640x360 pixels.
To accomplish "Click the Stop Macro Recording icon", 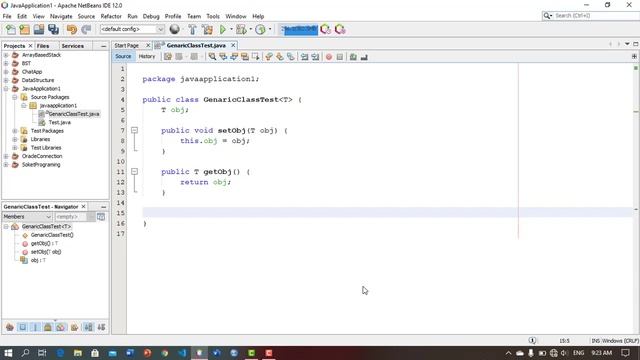I will pyautogui.click(x=340, y=57).
